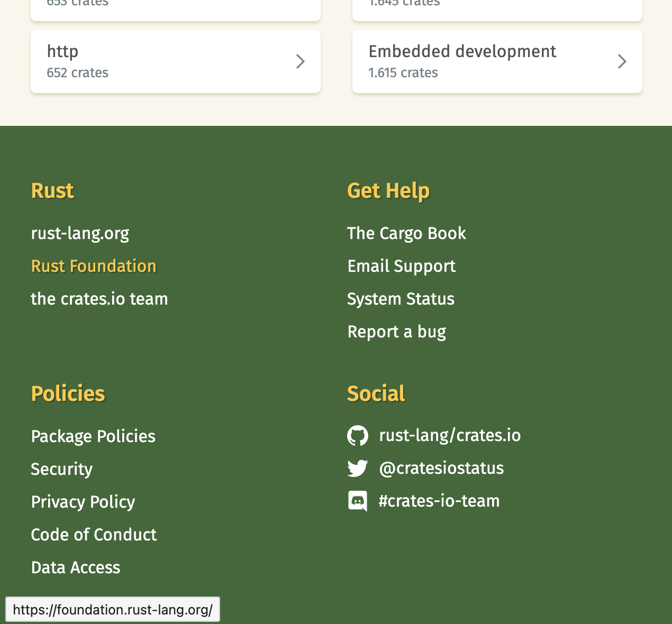Click the 'Get Help' footer heading
This screenshot has width=672, height=624.
coord(388,190)
